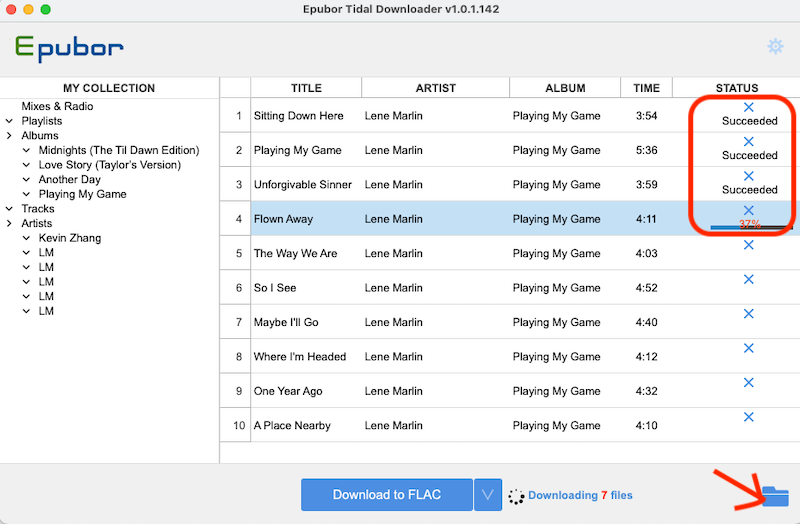The width and height of the screenshot is (800, 524).
Task: Select One Year Ago title
Action: click(x=288, y=391)
